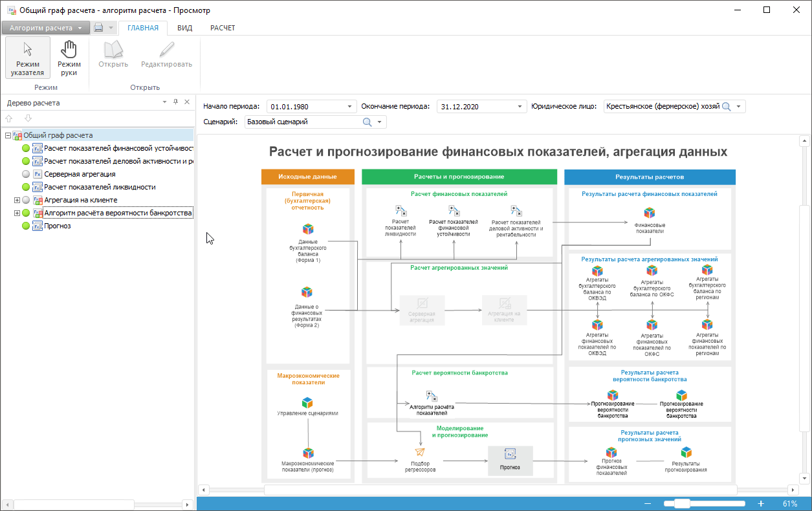812x511 pixels.
Task: Move tree item up with up arrow
Action: point(9,118)
